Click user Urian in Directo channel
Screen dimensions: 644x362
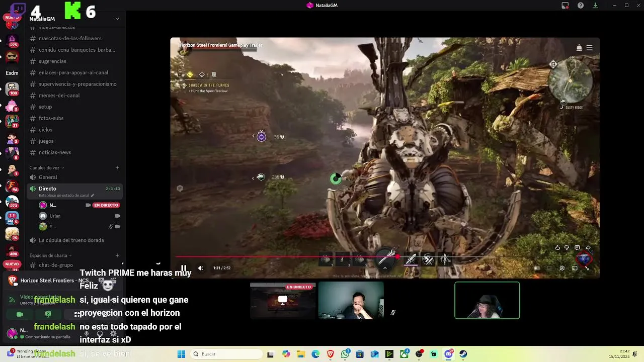pyautogui.click(x=79, y=216)
